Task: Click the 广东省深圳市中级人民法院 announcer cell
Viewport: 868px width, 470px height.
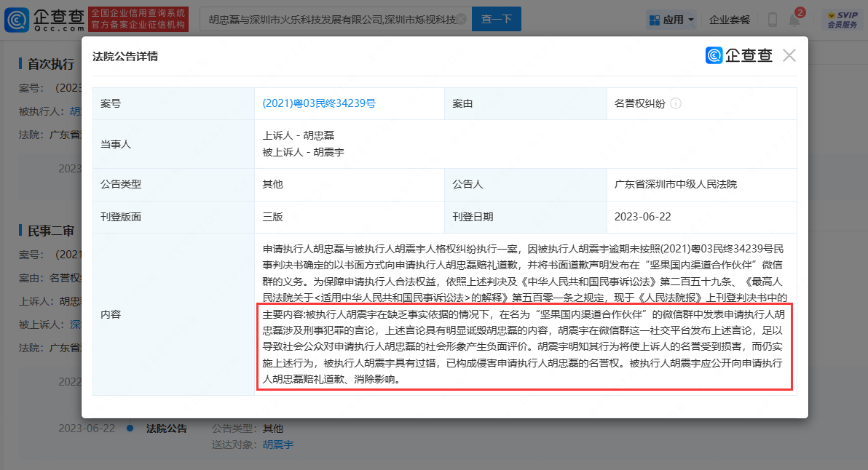Action: click(x=676, y=184)
